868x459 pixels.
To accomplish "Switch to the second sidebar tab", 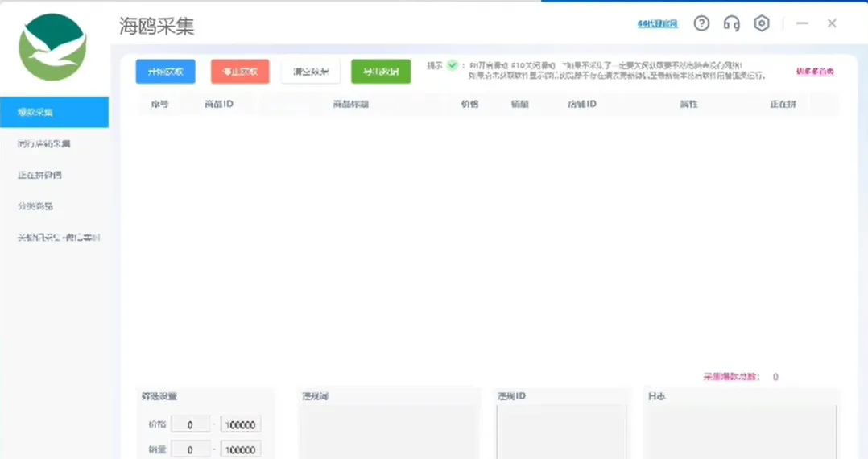I will point(44,144).
